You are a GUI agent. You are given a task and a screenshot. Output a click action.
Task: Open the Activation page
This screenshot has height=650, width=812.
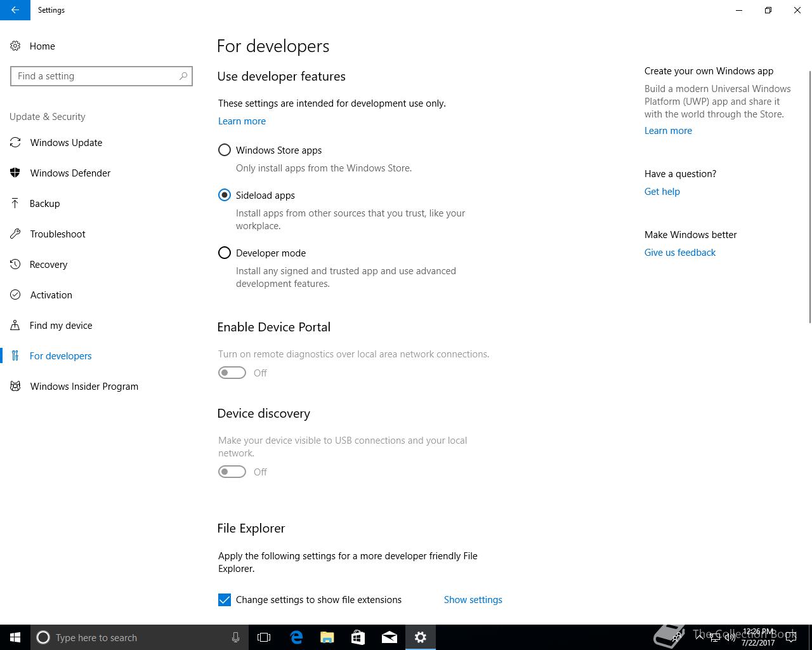click(51, 295)
